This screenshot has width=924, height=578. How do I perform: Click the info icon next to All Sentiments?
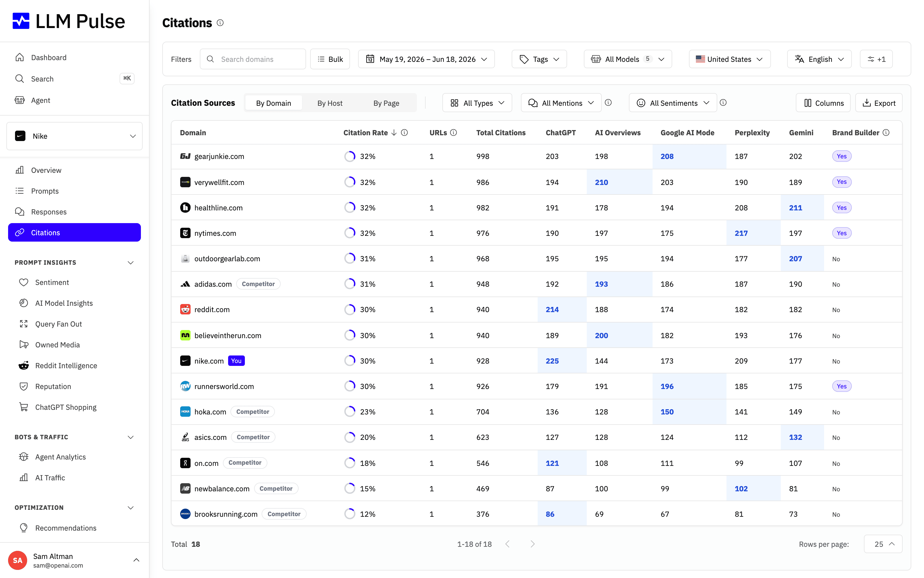tap(723, 102)
